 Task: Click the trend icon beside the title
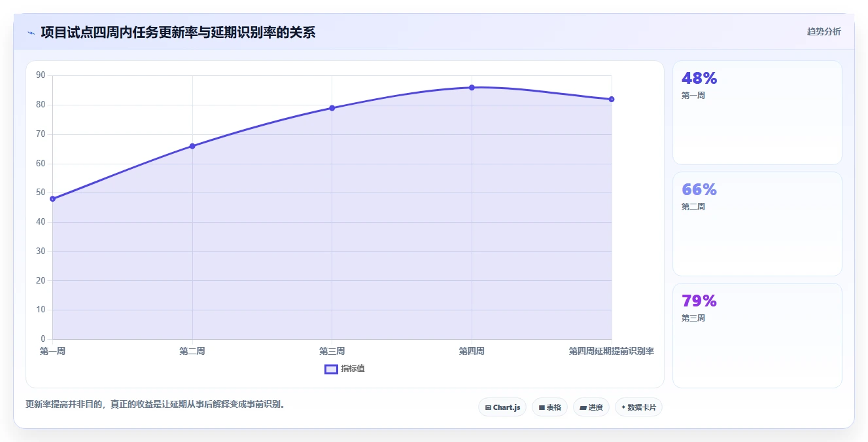[x=31, y=33]
